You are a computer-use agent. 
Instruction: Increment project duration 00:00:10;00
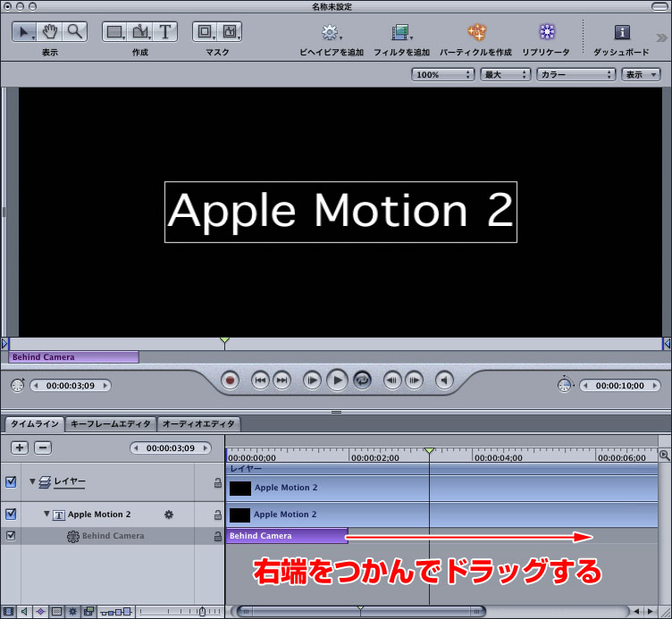tap(654, 386)
